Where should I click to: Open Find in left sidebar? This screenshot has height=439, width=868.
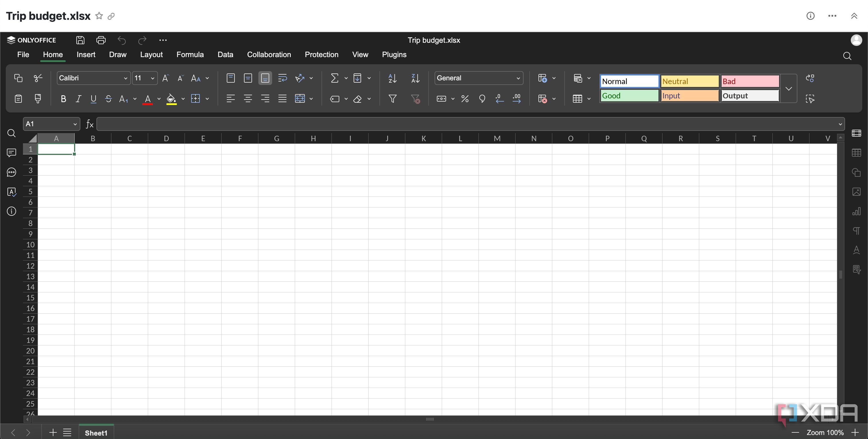11,133
